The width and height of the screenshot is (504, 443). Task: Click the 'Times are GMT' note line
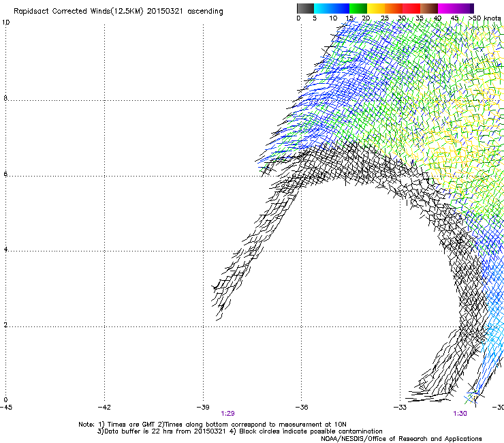(212, 425)
